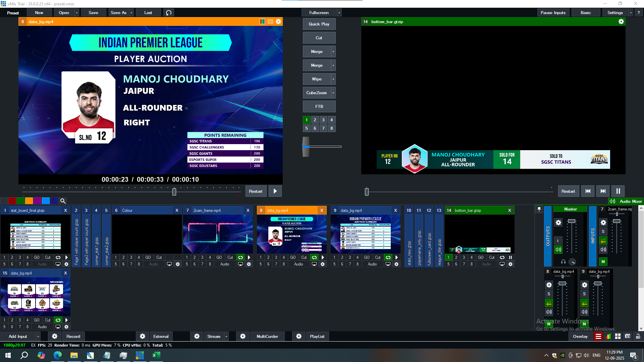Select the stat_board_final.gtzip input thumbnail

tap(36, 234)
